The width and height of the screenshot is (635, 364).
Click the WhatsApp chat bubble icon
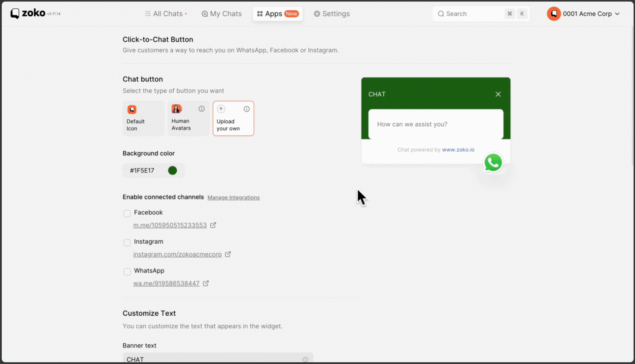493,163
